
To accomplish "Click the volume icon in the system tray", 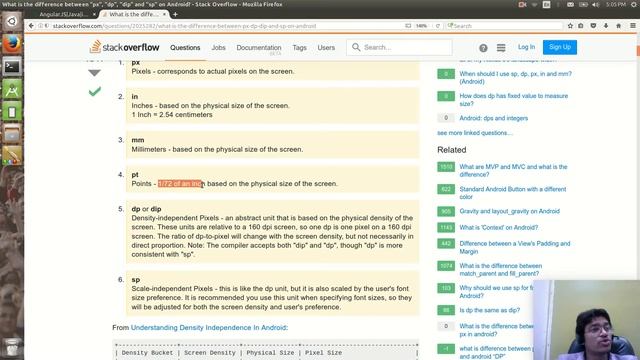I will 596,4.
